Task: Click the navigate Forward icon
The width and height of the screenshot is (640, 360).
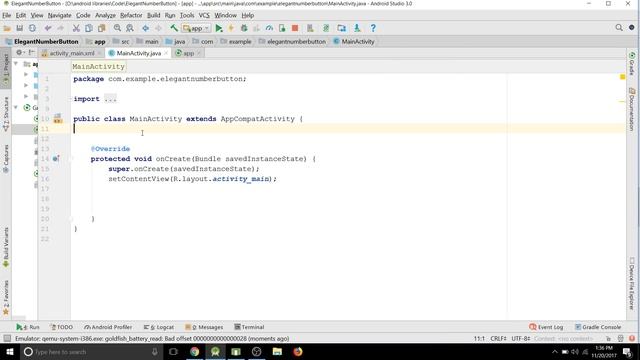Action: 158,28
